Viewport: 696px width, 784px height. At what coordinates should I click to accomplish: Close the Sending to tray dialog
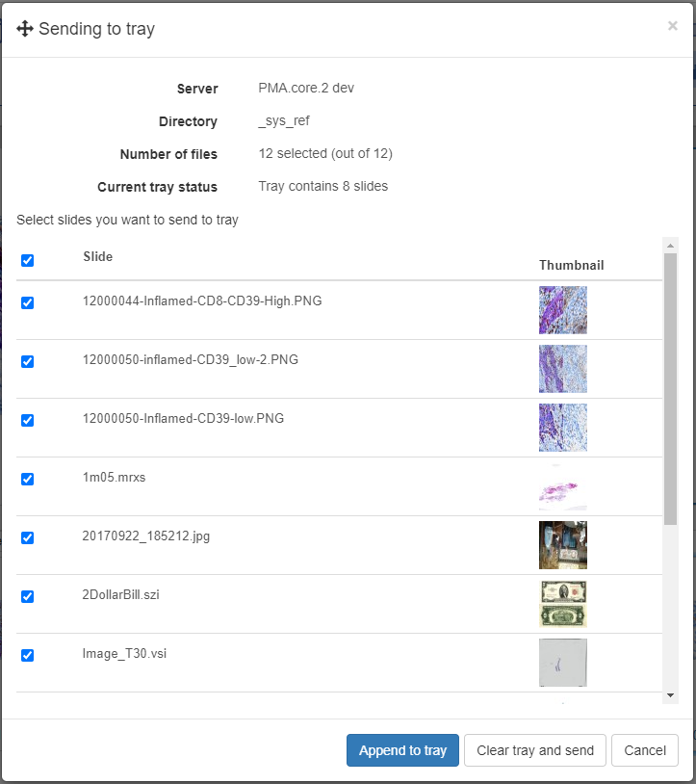[672, 26]
